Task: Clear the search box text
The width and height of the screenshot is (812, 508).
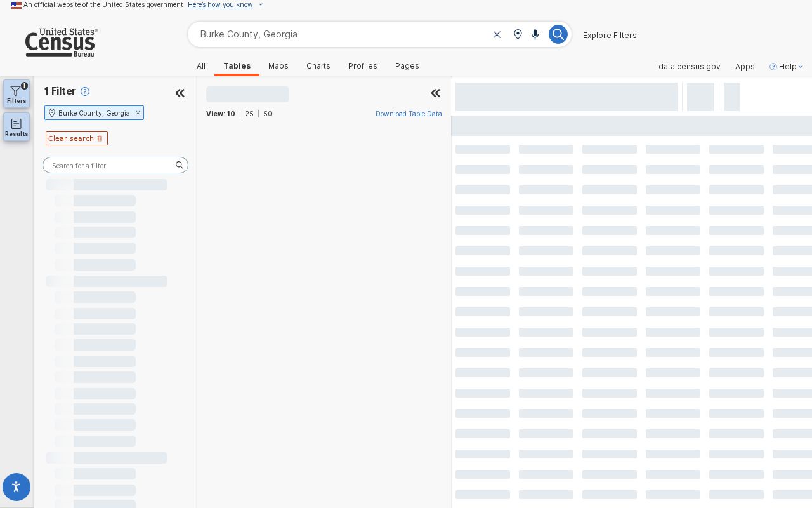Action: pyautogui.click(x=497, y=34)
